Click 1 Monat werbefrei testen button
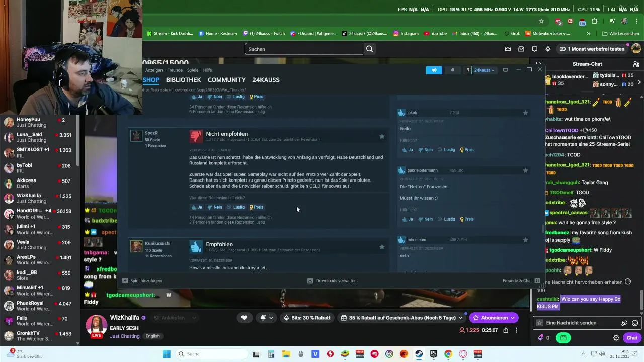The image size is (644, 362). [x=592, y=49]
